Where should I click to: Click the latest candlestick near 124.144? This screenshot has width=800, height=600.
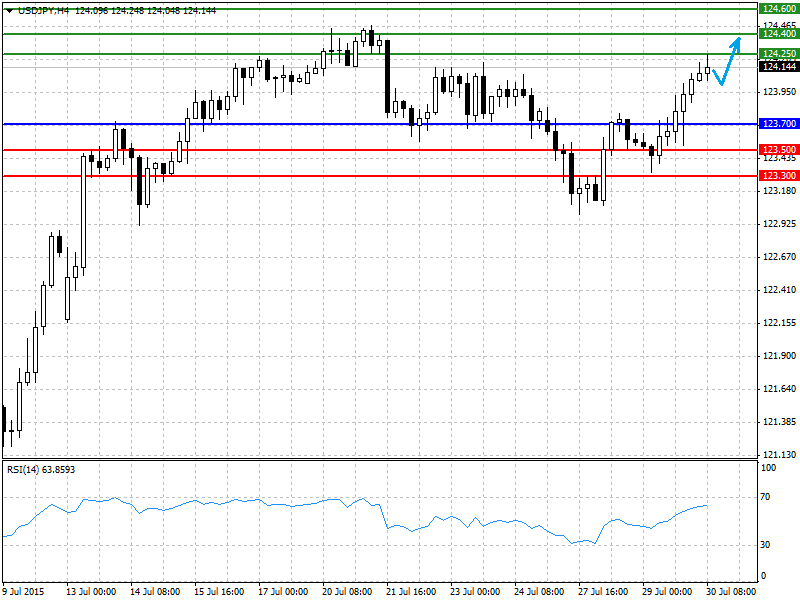(x=707, y=70)
